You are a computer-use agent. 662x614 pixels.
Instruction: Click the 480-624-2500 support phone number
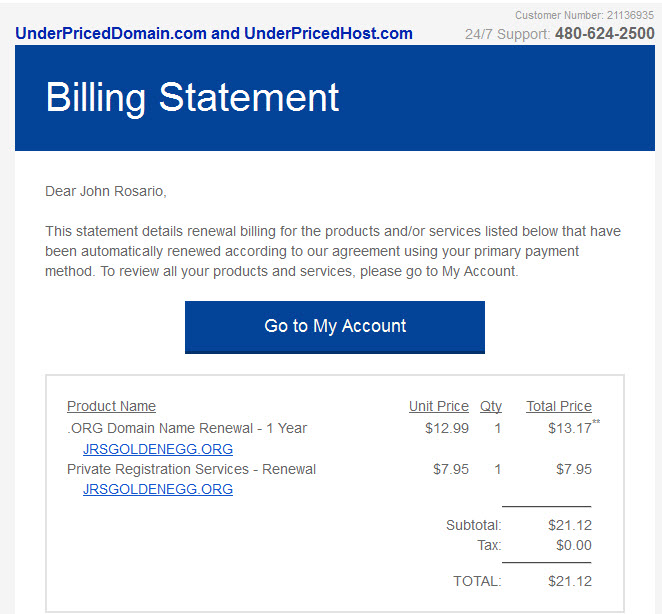605,33
